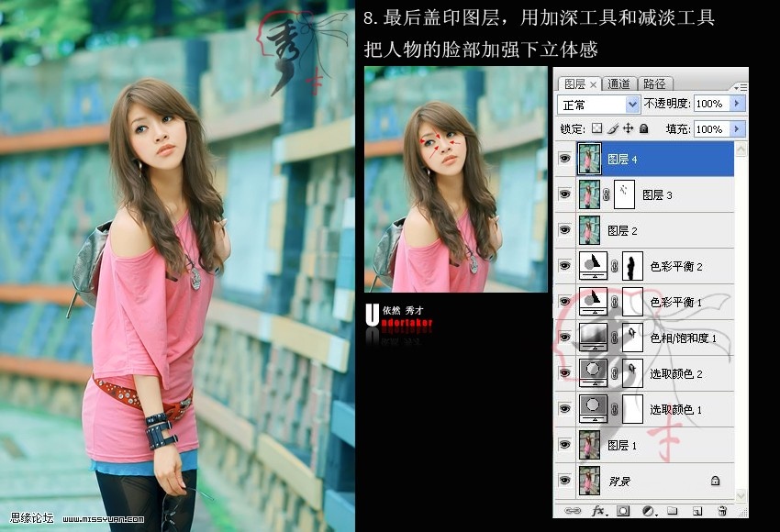This screenshot has height=532, width=780.
Task: Toggle visibility of 色相/饱和度 1
Action: pyautogui.click(x=564, y=338)
